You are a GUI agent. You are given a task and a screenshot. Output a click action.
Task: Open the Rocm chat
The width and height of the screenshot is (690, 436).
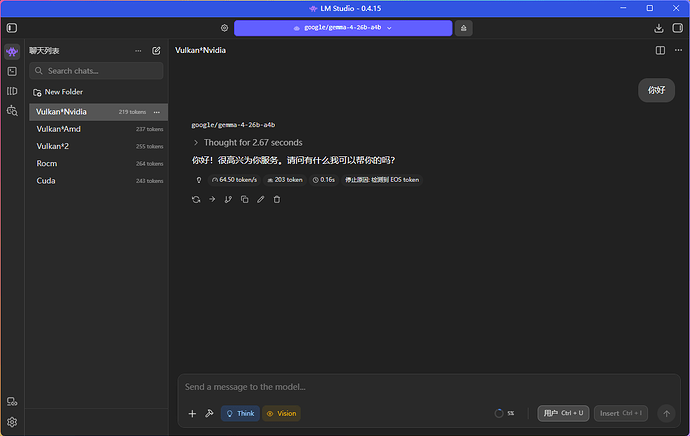tap(98, 163)
